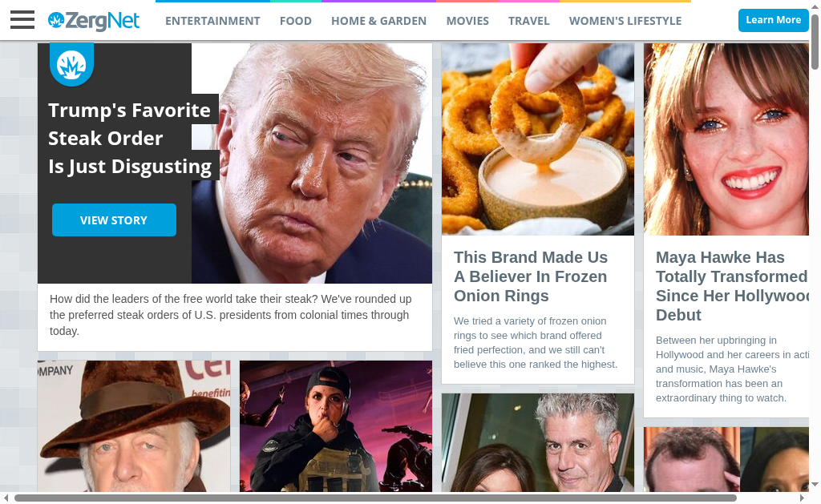This screenshot has width=821, height=504.
Task: Select Home & Garden in navigation
Action: [x=378, y=21]
